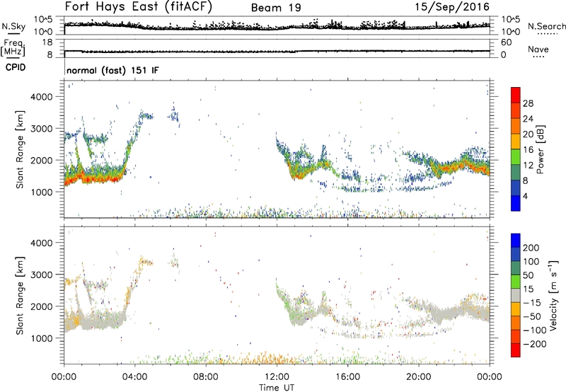Click the '60' Nave axis value
This screenshot has width=566, height=392.
(507, 42)
